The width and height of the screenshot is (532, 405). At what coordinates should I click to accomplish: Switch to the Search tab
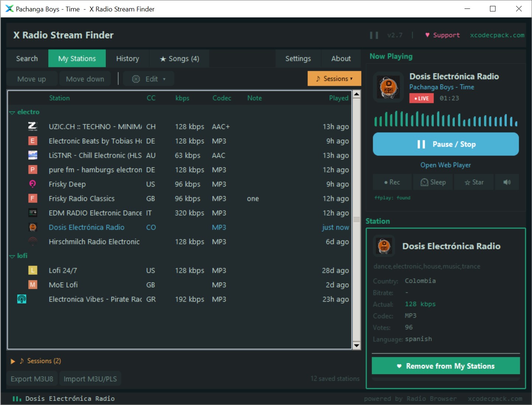point(27,59)
